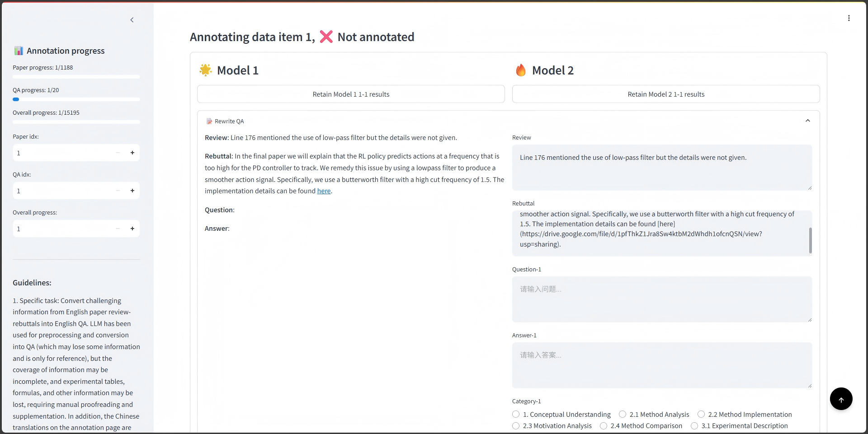Click the Rewrite QA expander title
Screen dimensions: 868x434
(x=229, y=121)
